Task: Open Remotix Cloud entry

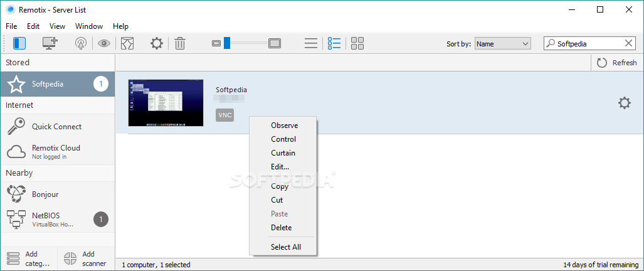Action: [x=58, y=152]
